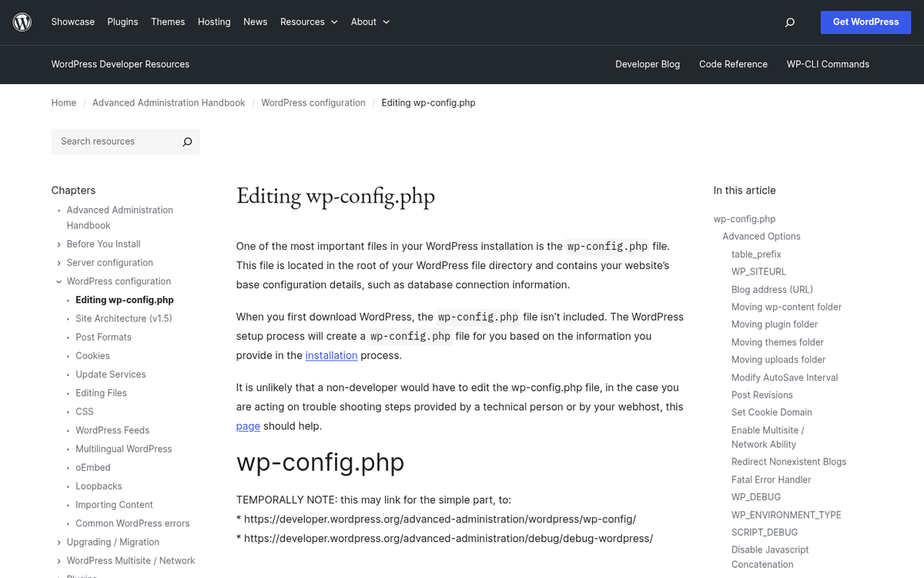The width and height of the screenshot is (924, 578).
Task: Click the Get WordPress button
Action: tap(865, 22)
